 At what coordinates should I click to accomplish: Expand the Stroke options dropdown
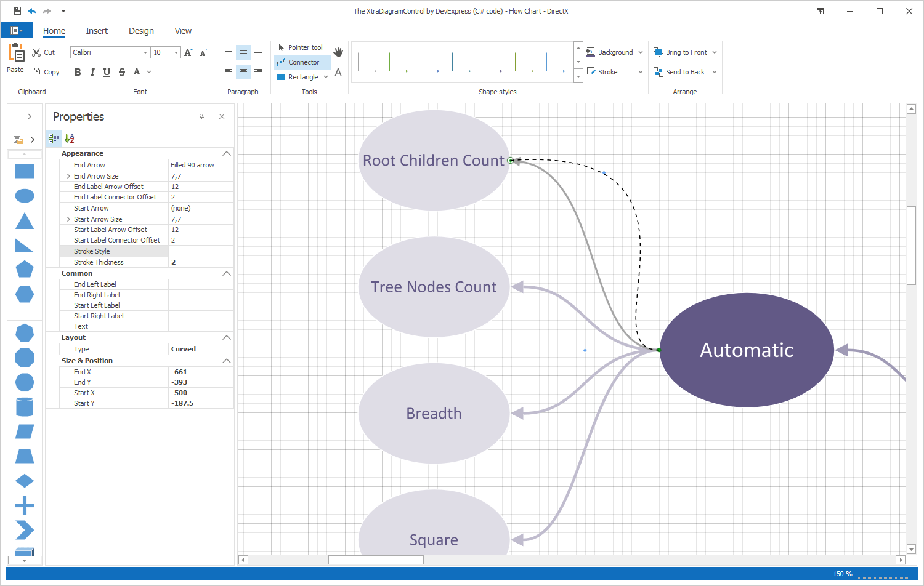(641, 72)
